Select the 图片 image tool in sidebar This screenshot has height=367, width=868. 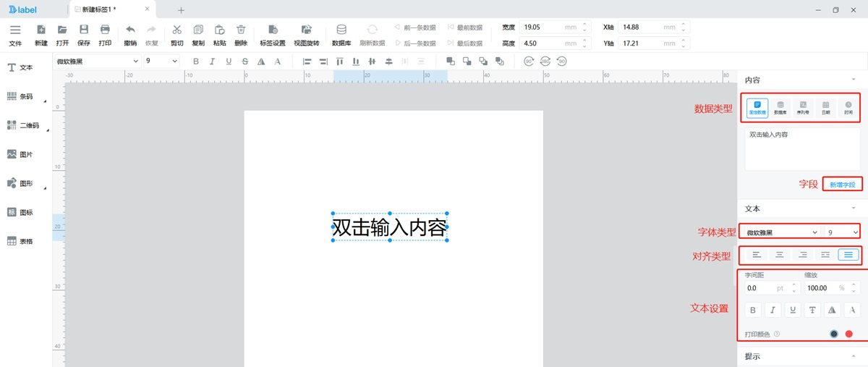point(20,154)
